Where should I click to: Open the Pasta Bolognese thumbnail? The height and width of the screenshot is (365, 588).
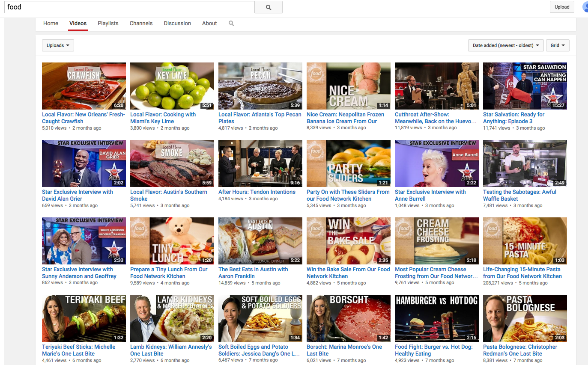525,318
